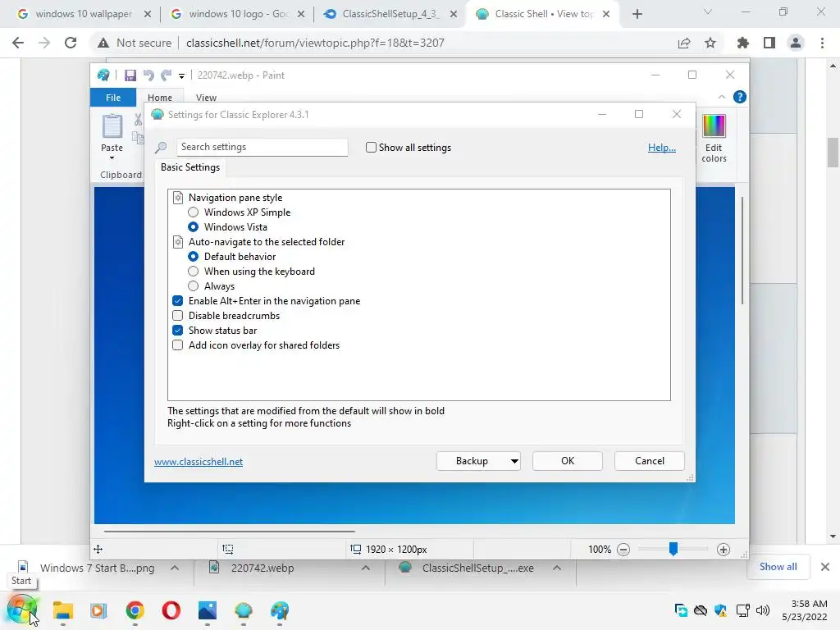Click the Paint zoom in plus button
Viewport: 840px width, 630px height.
tap(724, 550)
